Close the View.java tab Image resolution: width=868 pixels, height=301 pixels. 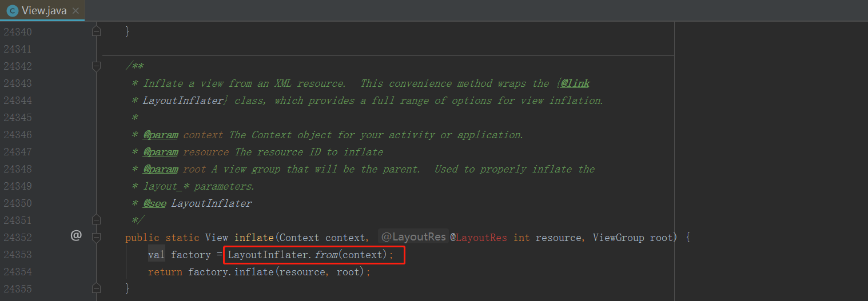click(75, 11)
